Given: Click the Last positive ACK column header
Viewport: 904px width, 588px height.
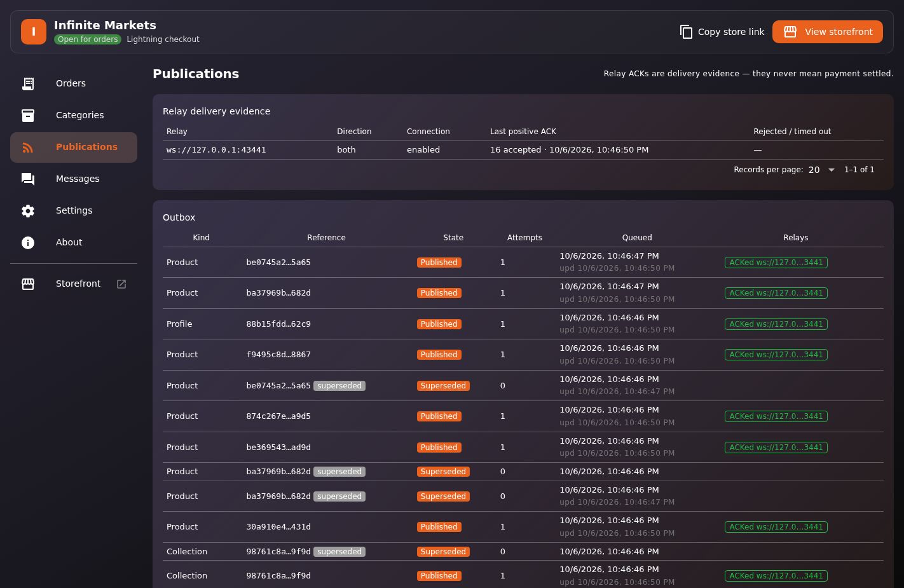Looking at the screenshot, I should click(x=523, y=132).
